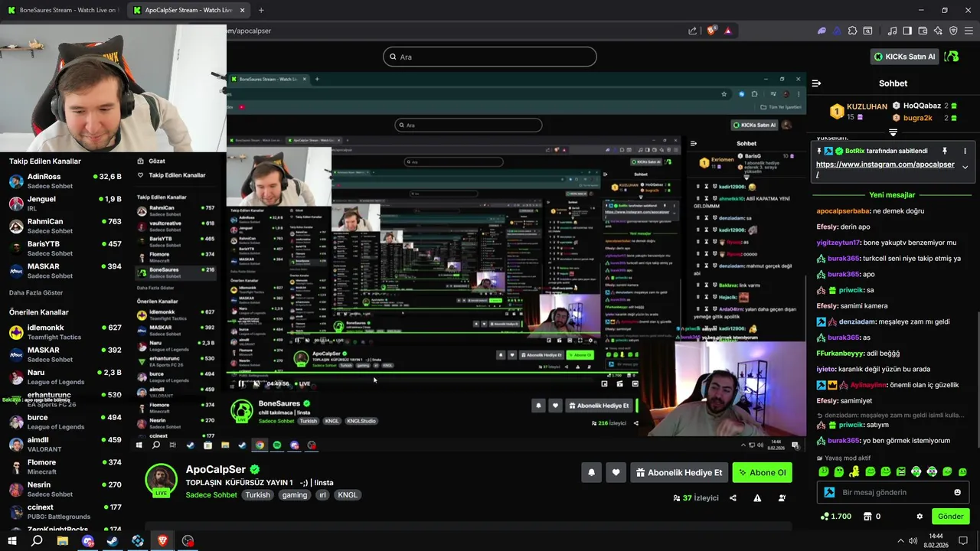This screenshot has width=980, height=551.
Task: Open BarisYTB channel in sidebar
Action: [x=65, y=248]
